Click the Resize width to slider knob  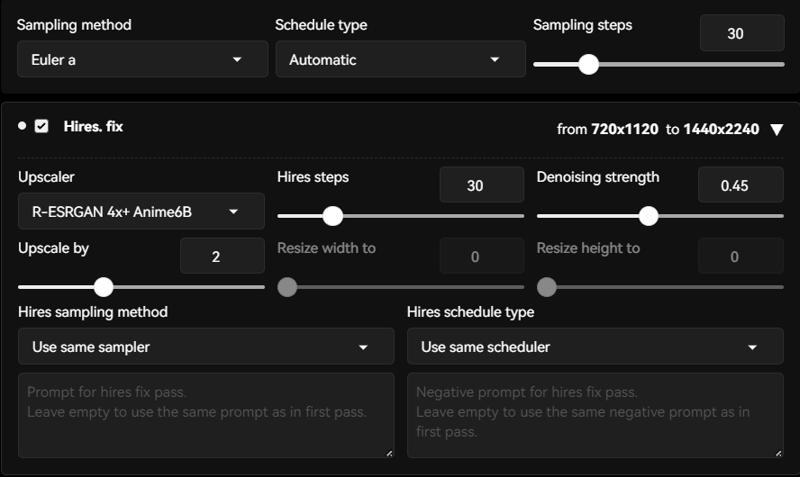click(287, 287)
